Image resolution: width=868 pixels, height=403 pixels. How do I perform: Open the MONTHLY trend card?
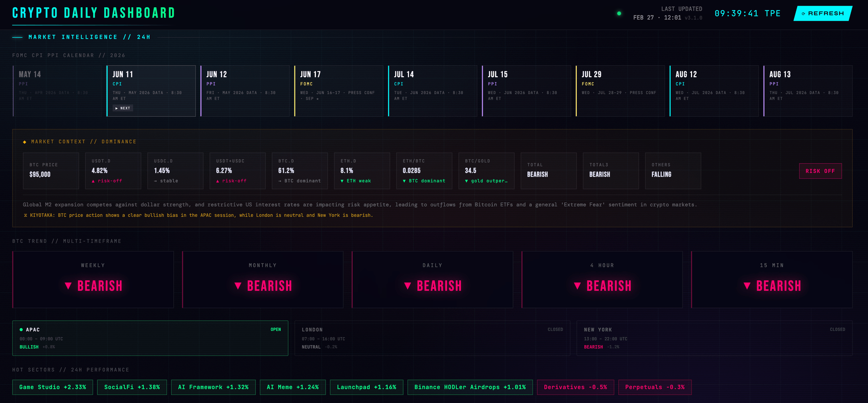pos(263,279)
